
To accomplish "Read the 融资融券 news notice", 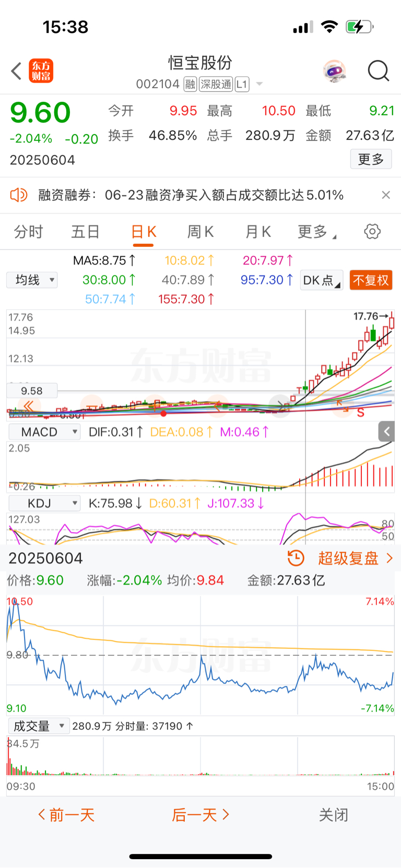I will (x=191, y=195).
